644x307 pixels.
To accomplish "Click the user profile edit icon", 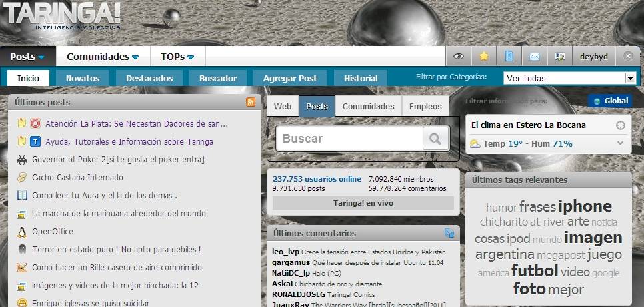I will 560,57.
